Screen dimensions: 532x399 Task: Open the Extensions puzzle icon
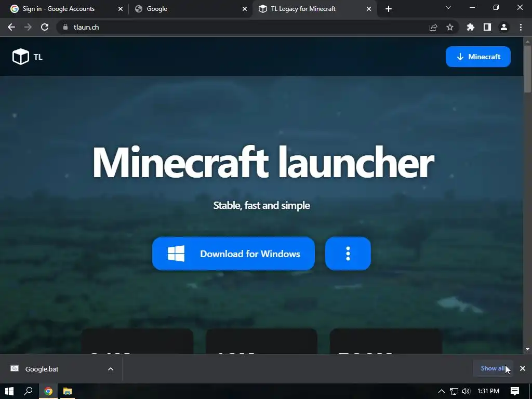[x=471, y=27]
